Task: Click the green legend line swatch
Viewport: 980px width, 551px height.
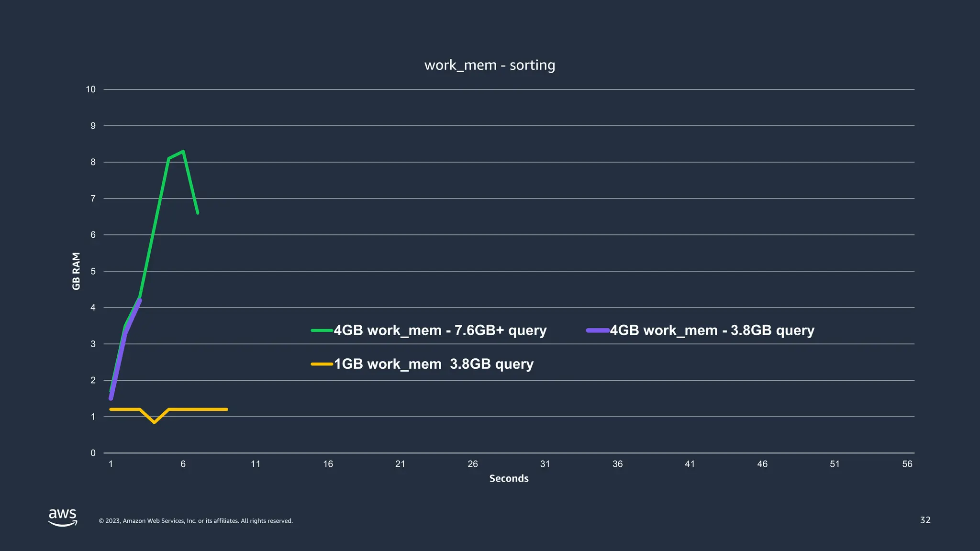Action: pos(322,331)
